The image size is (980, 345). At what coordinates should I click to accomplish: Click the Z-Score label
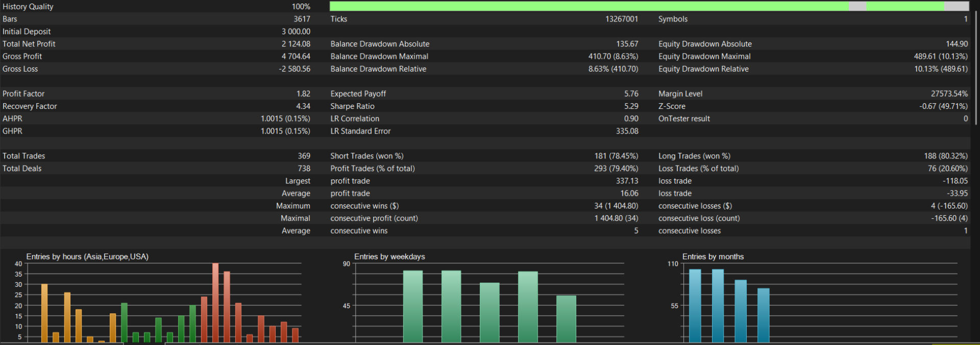click(x=672, y=106)
